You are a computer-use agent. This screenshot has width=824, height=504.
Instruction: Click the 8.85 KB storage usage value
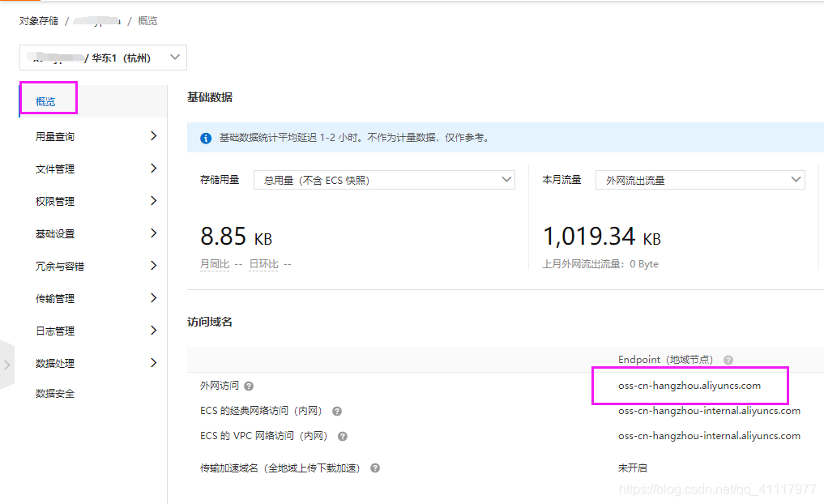(237, 237)
